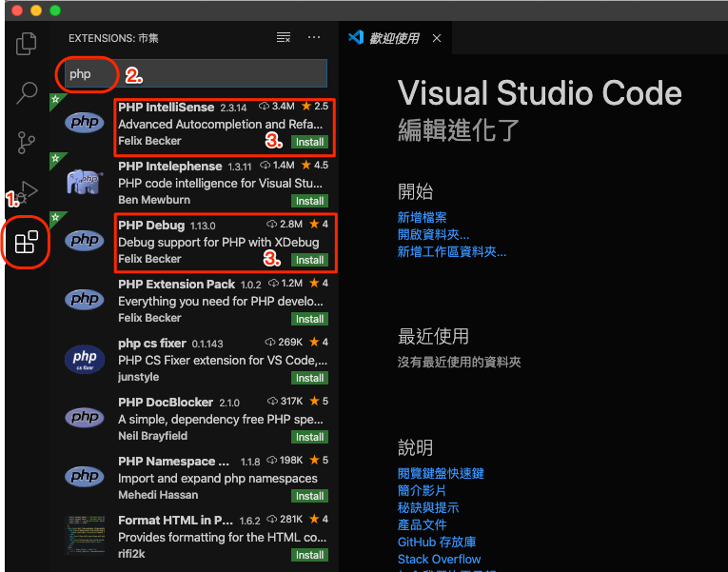Select the PHP Intelephense extension title
The height and width of the screenshot is (572, 728).
[x=169, y=167]
